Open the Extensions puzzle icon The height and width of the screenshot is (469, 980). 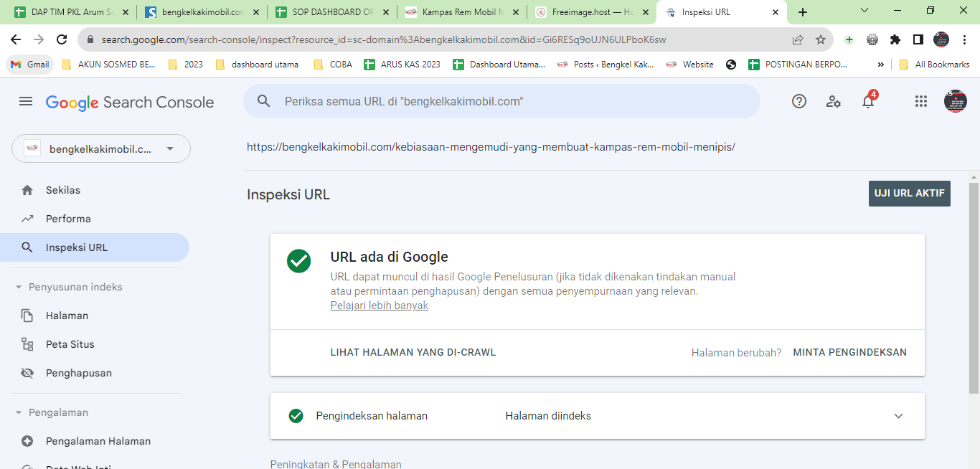pyautogui.click(x=895, y=39)
